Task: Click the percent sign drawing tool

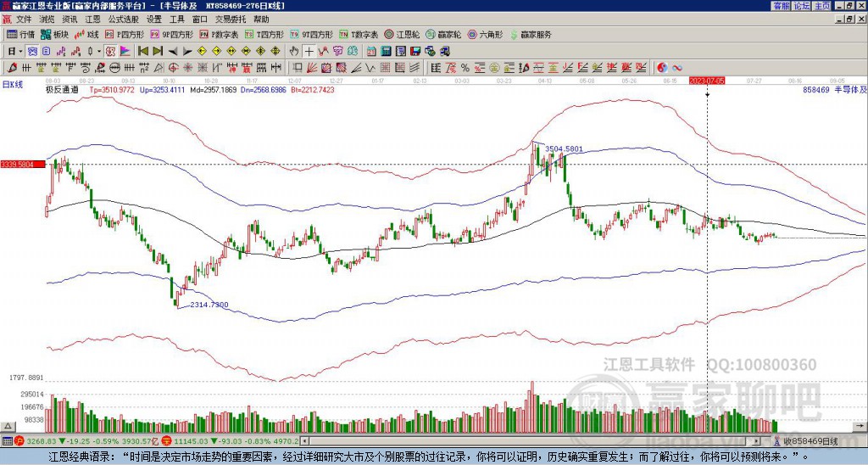Action: pos(465,68)
